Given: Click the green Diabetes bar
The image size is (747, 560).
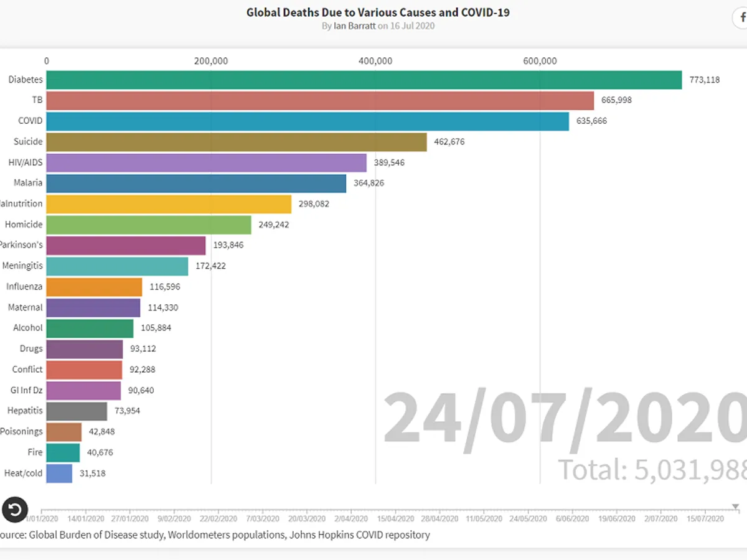Looking at the screenshot, I should coord(364,80).
